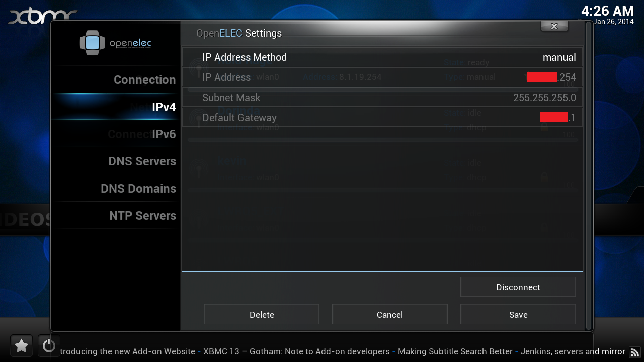Select the IPv4 section
The width and height of the screenshot is (644, 362).
[164, 107]
